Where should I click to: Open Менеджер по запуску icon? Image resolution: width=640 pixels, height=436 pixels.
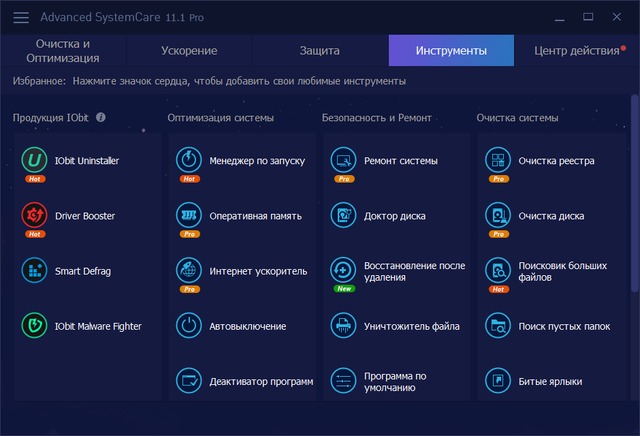[x=189, y=160]
